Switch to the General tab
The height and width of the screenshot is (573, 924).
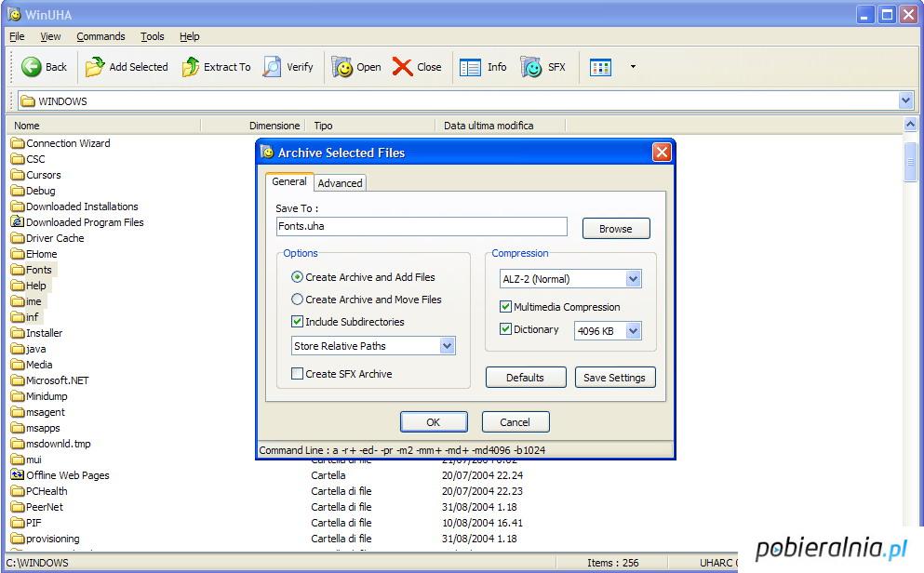click(289, 181)
